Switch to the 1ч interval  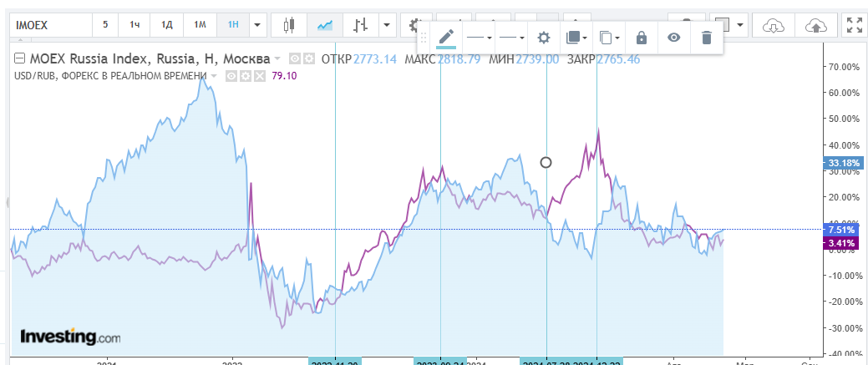coord(135,24)
